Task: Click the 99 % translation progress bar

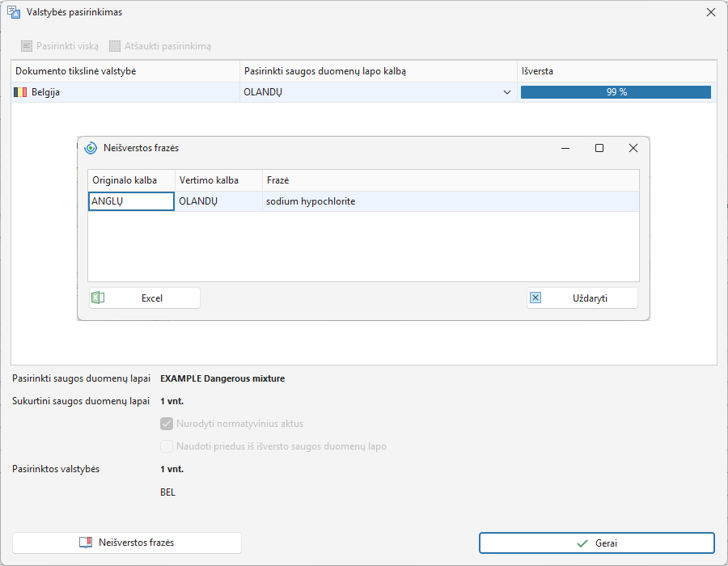Action: 616,92
